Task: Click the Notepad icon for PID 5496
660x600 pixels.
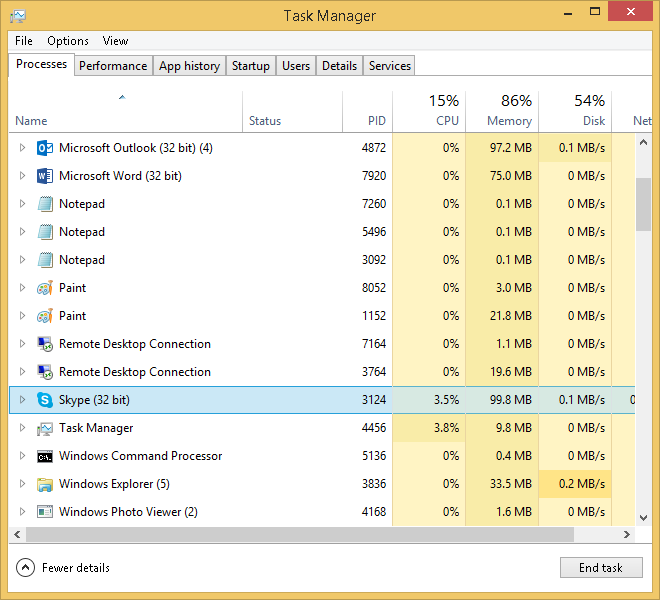Action: point(45,232)
